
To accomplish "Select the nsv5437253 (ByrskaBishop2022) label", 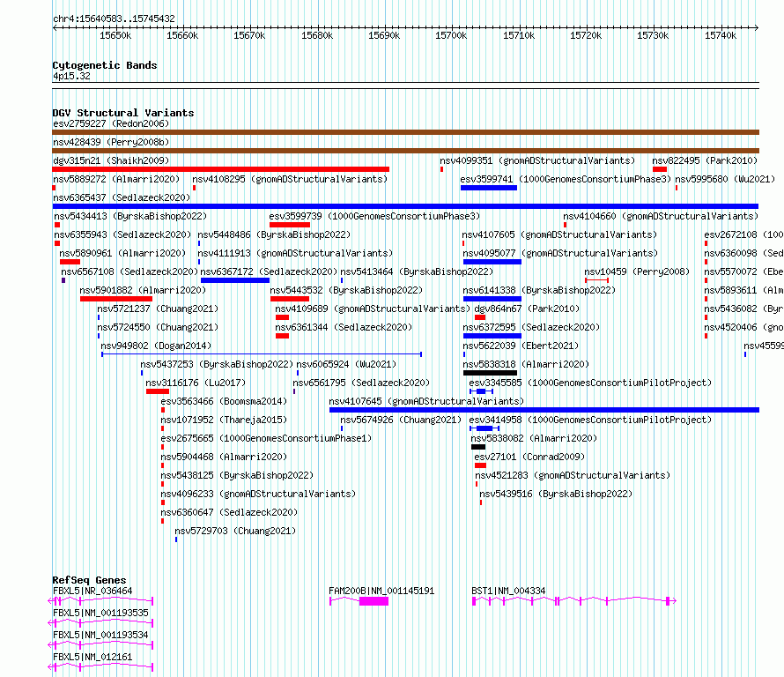I will (x=217, y=364).
